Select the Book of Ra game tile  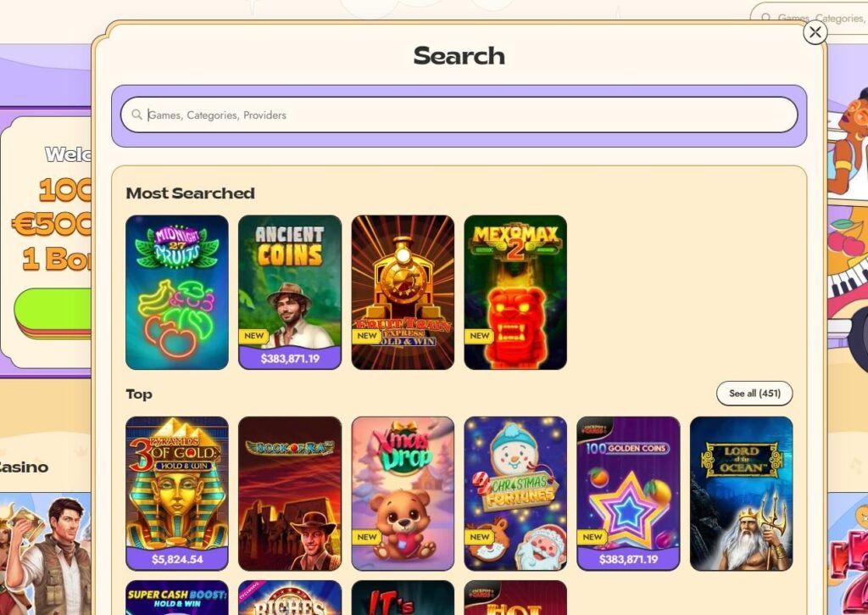click(290, 493)
